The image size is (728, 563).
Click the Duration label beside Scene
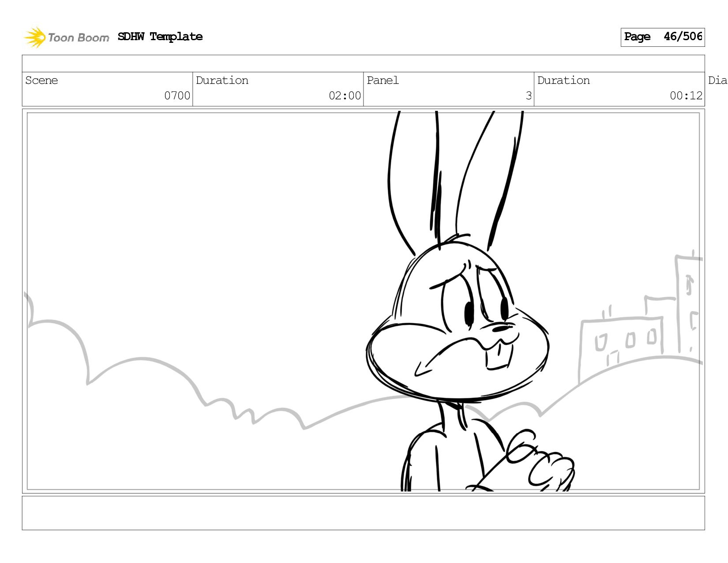222,80
